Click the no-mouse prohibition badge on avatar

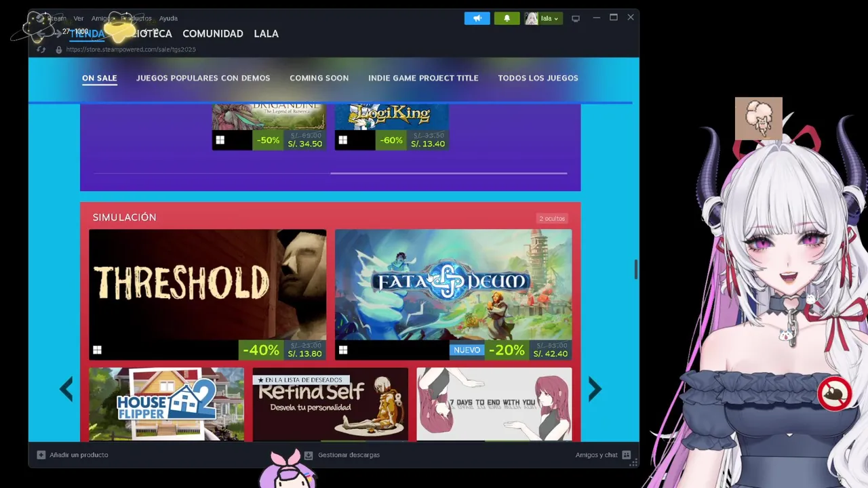(x=834, y=394)
